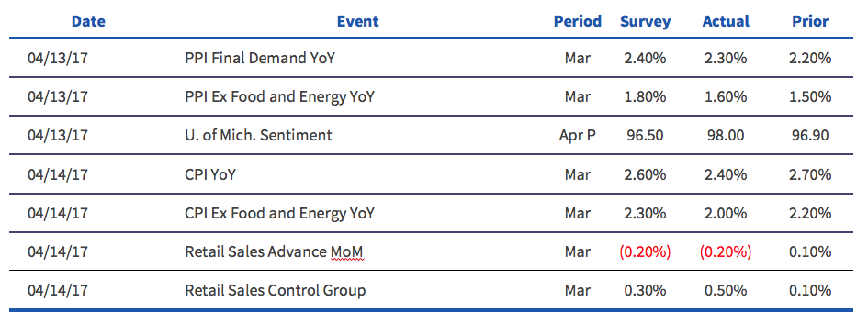Click the Date column header
Viewport: 868px width, 335px height.
88,21
